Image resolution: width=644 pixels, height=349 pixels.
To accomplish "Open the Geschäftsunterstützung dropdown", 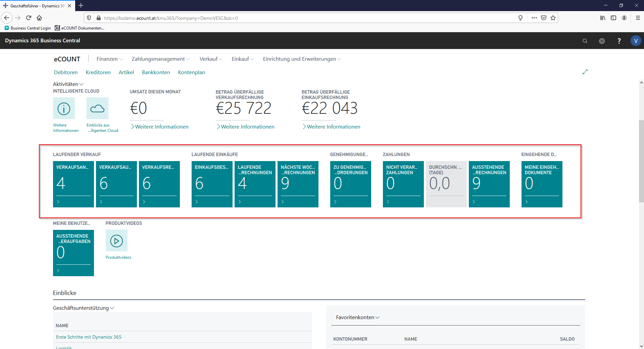I will pyautogui.click(x=84, y=308).
